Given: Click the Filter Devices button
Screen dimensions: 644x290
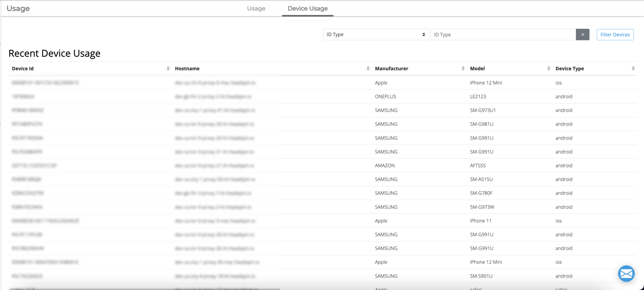Looking at the screenshot, I should click(x=615, y=34).
